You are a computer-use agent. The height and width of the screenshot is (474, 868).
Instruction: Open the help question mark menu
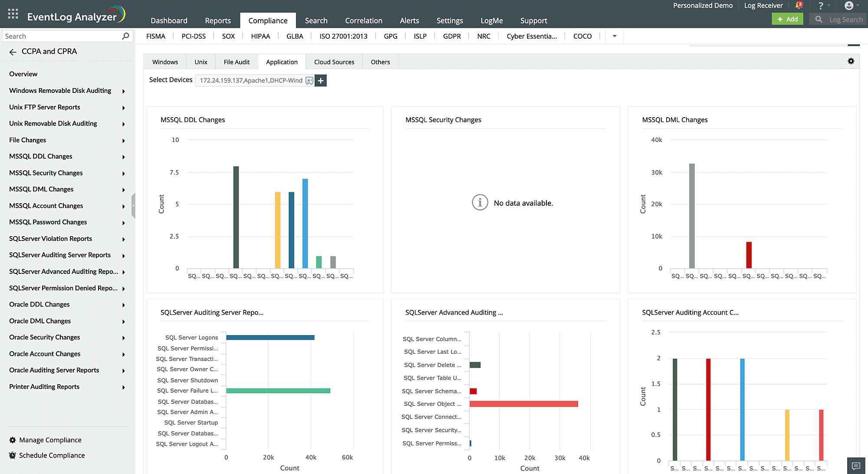coord(820,6)
